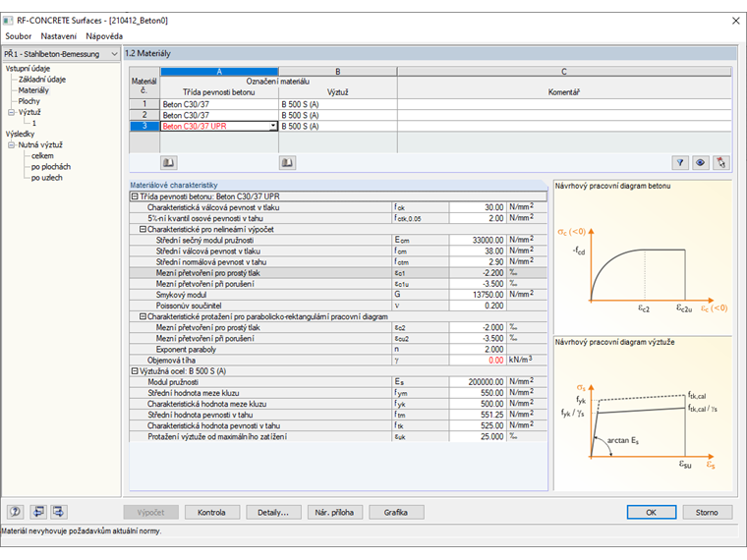
Task: Collapse the Výztuž tree node
Action: (11, 112)
